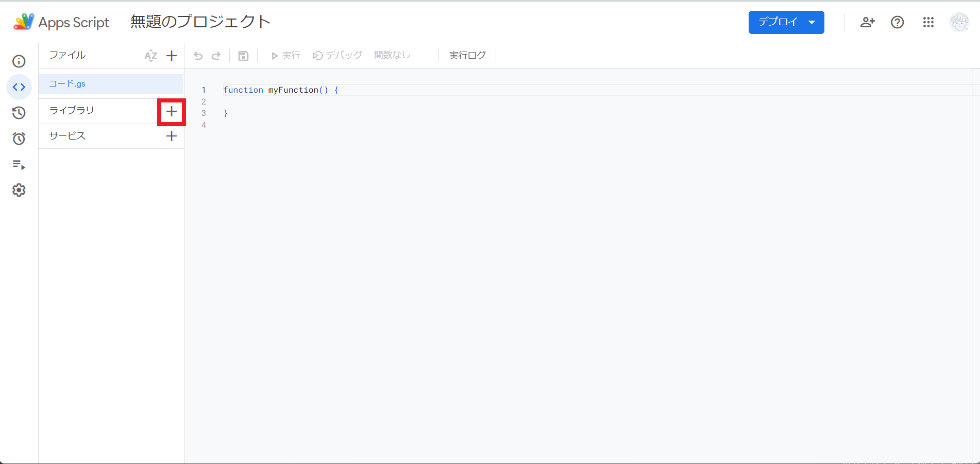Open the project execution History

point(19,113)
